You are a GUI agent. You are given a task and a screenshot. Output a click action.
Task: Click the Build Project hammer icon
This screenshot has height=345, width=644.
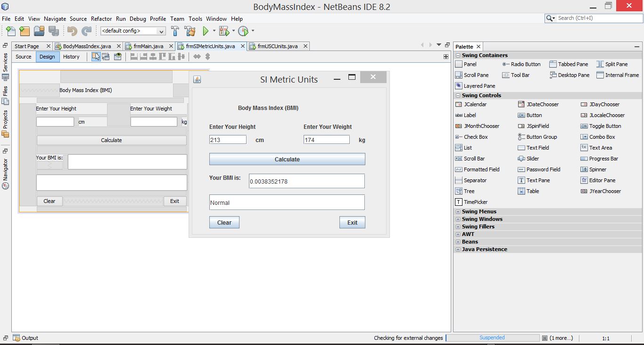pyautogui.click(x=175, y=31)
